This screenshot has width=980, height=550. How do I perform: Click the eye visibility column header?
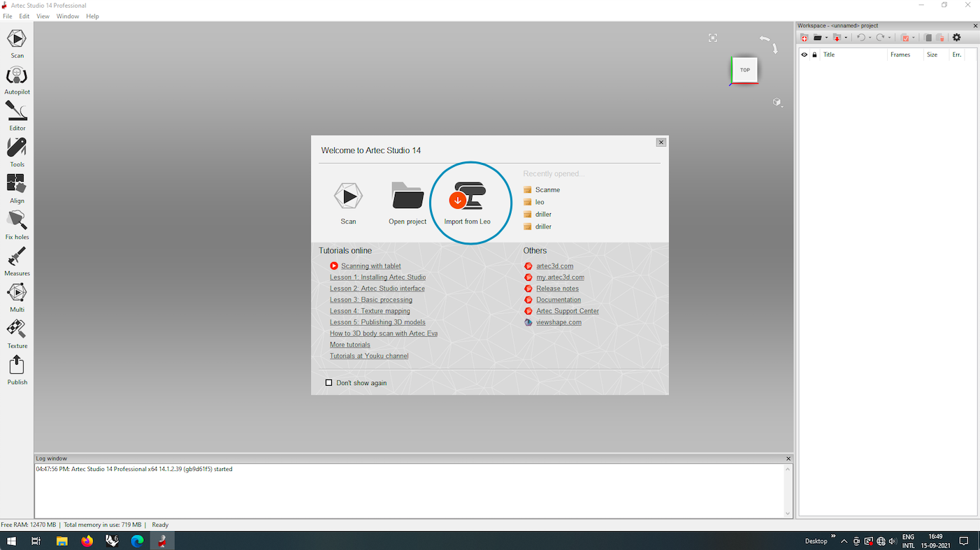click(x=804, y=55)
